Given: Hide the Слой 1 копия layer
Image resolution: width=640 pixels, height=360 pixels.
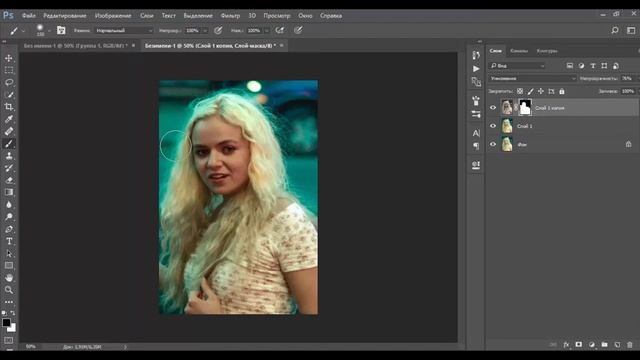Looking at the screenshot, I should point(493,108).
